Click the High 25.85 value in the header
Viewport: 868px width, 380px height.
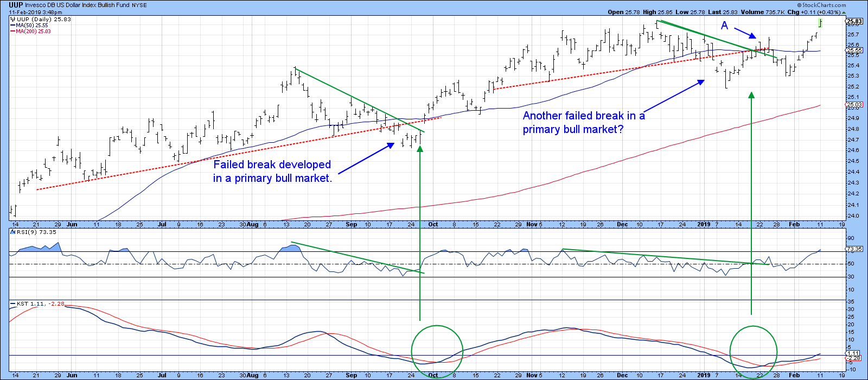pyautogui.click(x=657, y=12)
